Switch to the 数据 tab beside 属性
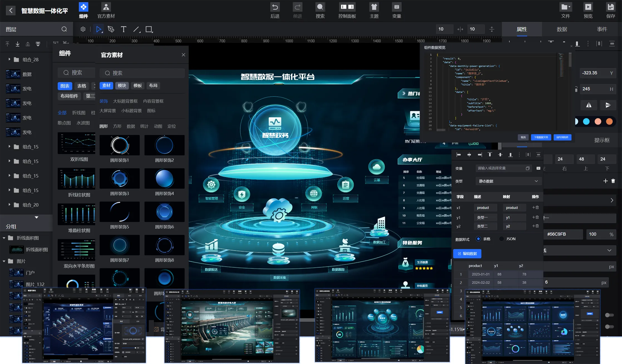 tap(562, 29)
